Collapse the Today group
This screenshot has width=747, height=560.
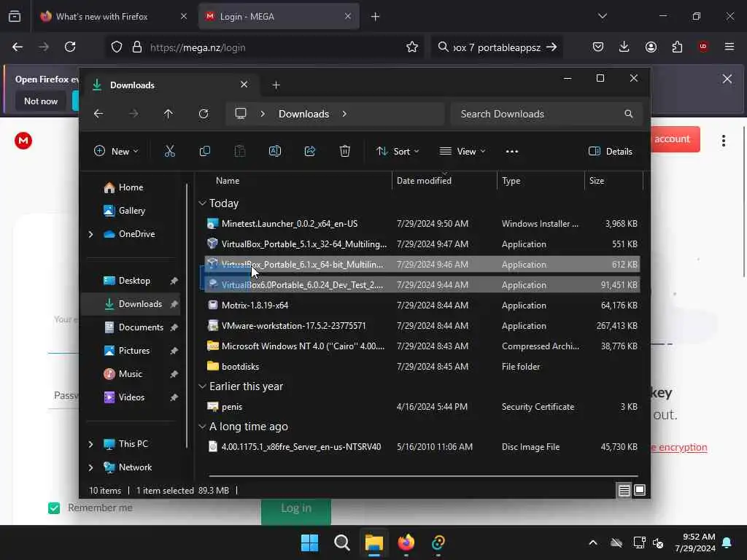coord(202,203)
